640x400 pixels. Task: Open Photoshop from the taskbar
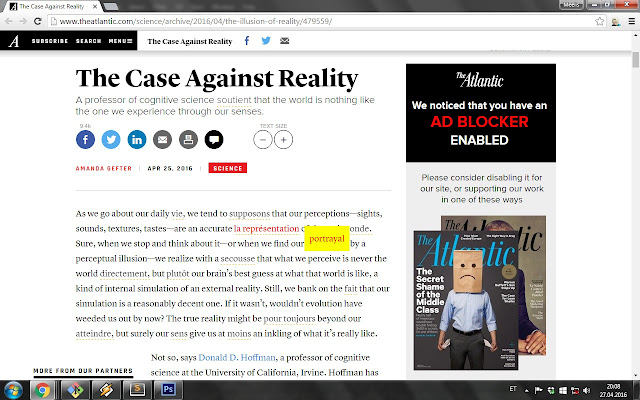tap(168, 390)
